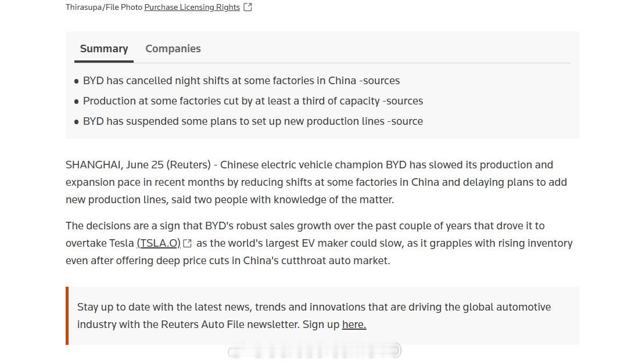
Task: Click the 'Thirasupa/File Photo' credit text
Action: pyautogui.click(x=104, y=7)
